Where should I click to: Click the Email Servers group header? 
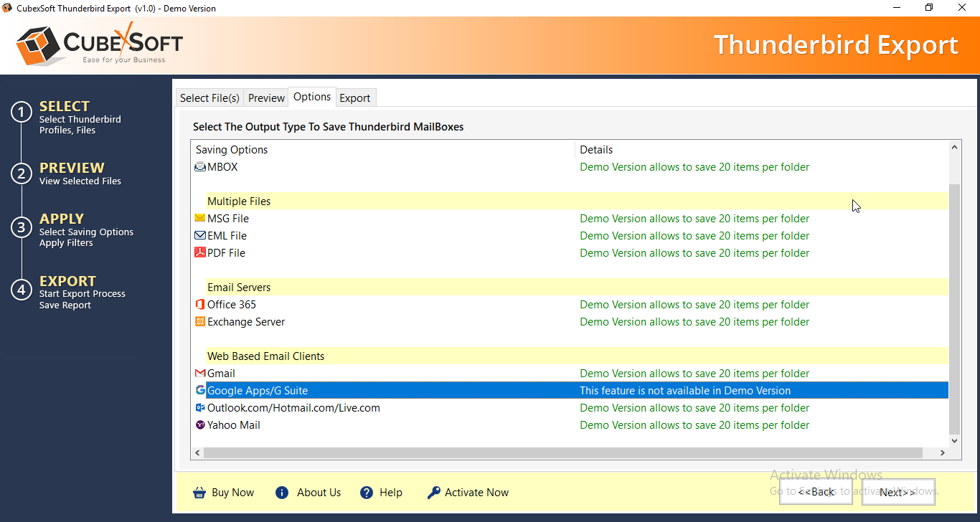[x=577, y=288]
